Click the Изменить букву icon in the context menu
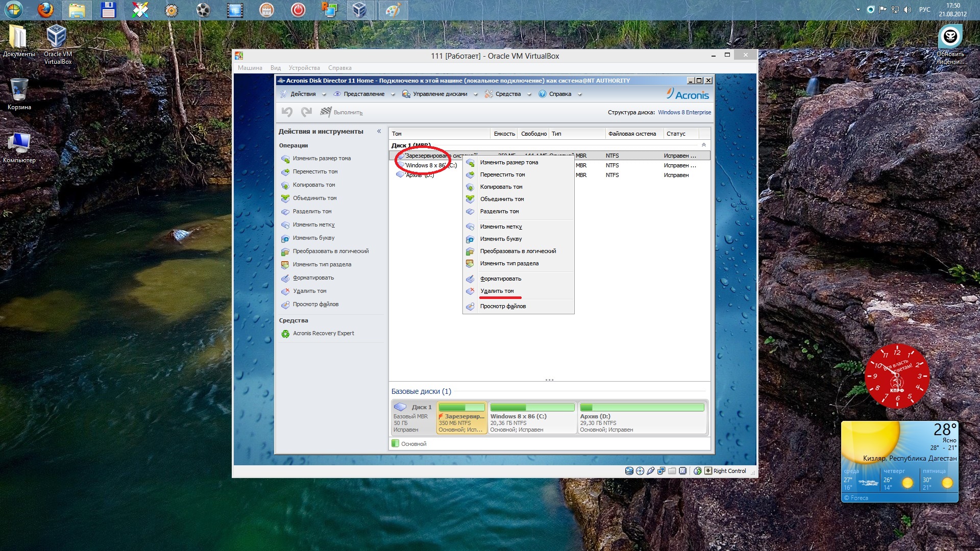The height and width of the screenshot is (551, 980). 470,239
